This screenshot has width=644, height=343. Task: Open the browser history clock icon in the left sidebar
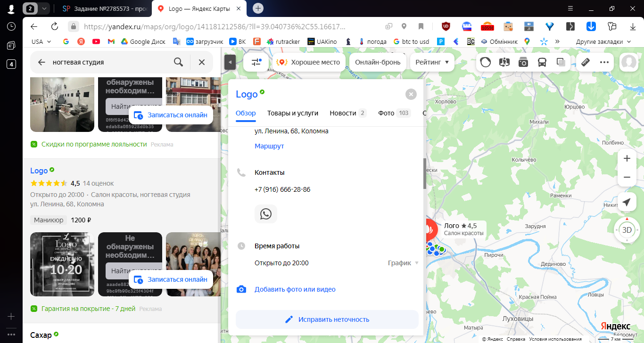pyautogui.click(x=11, y=26)
